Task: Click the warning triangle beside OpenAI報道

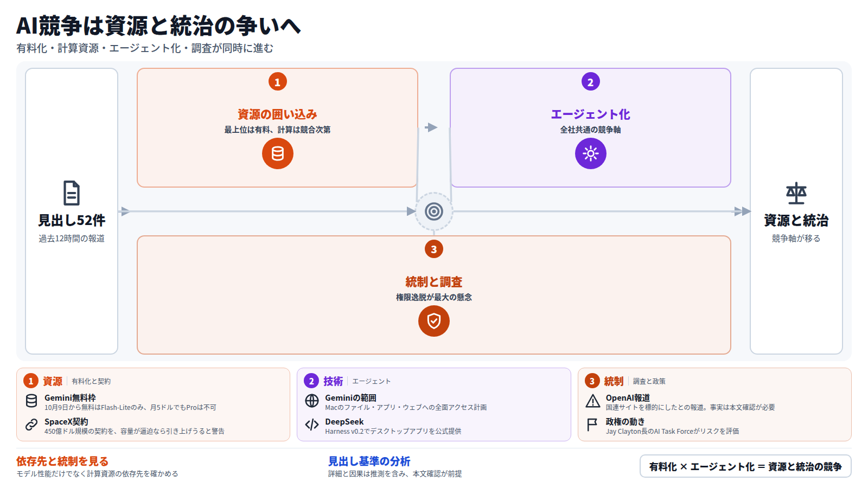Action: click(593, 401)
